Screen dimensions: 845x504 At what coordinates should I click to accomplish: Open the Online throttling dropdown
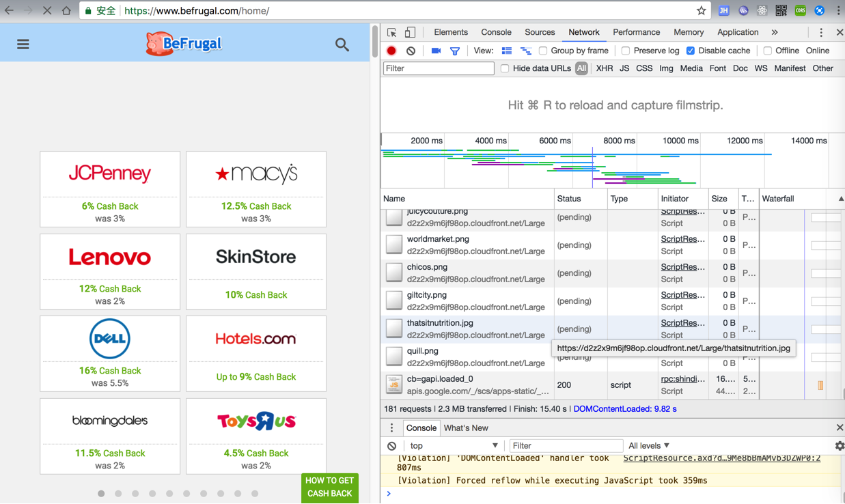point(818,51)
